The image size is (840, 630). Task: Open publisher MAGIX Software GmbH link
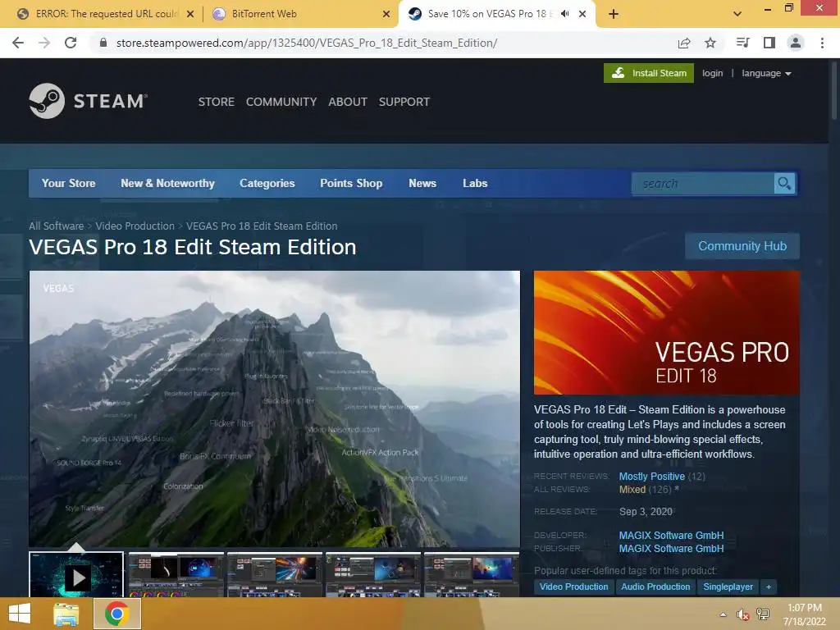(671, 549)
